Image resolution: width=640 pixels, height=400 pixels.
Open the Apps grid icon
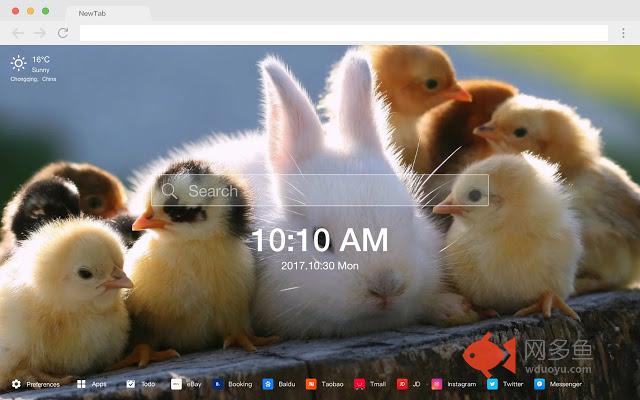click(81, 384)
